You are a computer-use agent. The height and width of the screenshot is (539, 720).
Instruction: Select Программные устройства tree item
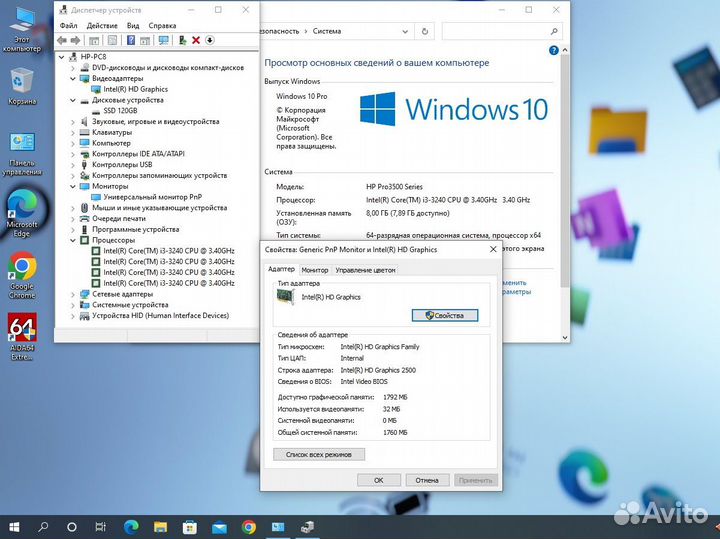tap(135, 230)
